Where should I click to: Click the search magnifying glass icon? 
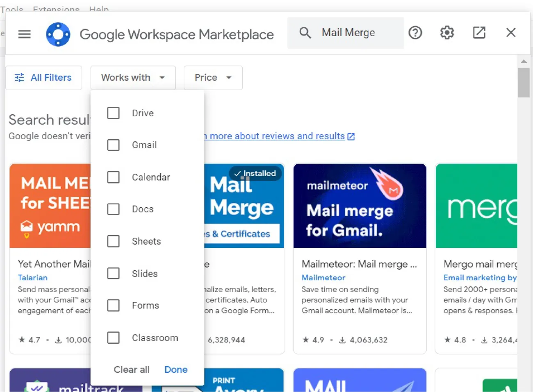point(305,32)
